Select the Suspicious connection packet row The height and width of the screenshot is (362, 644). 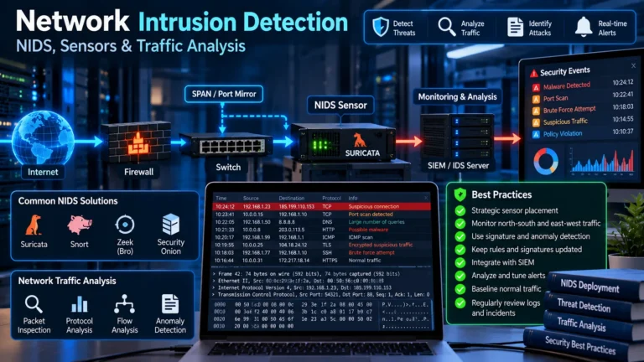click(321, 206)
